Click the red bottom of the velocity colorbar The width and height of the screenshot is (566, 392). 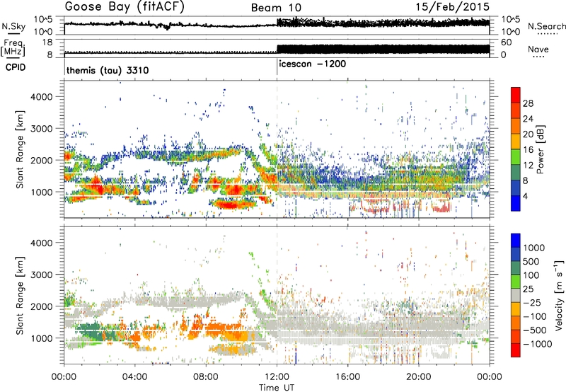(516, 350)
